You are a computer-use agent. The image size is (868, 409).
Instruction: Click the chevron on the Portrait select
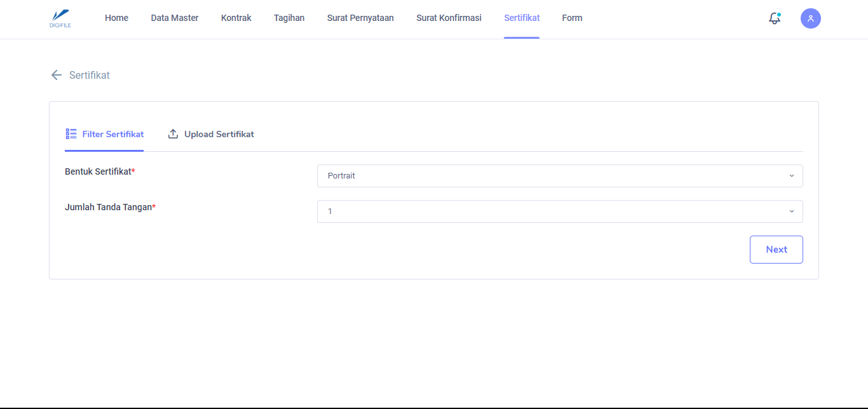(x=791, y=176)
